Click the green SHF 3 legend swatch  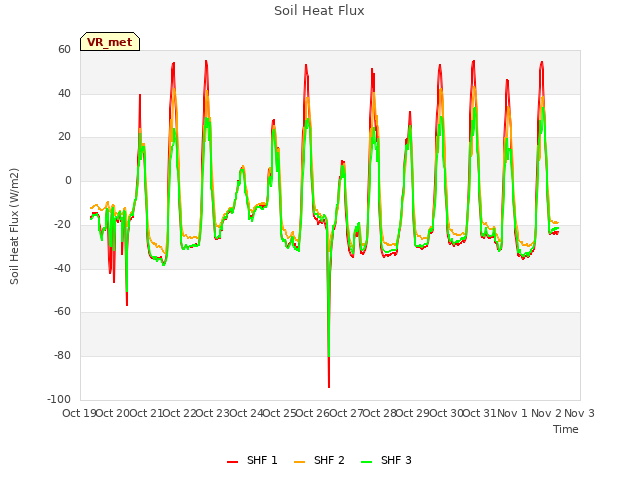tap(367, 462)
